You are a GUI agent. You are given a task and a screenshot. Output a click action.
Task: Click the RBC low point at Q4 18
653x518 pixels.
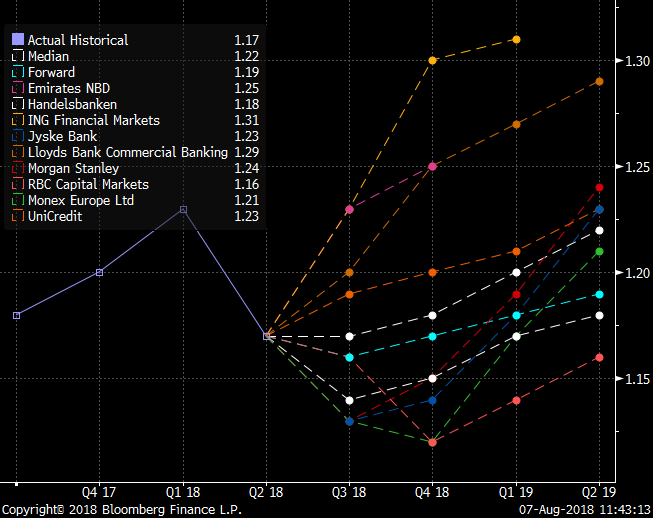pos(433,442)
